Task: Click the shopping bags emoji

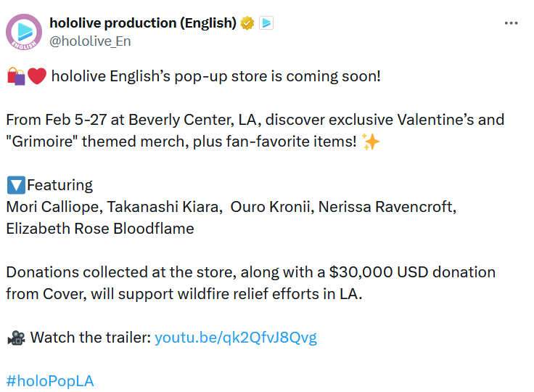Action: coord(16,76)
